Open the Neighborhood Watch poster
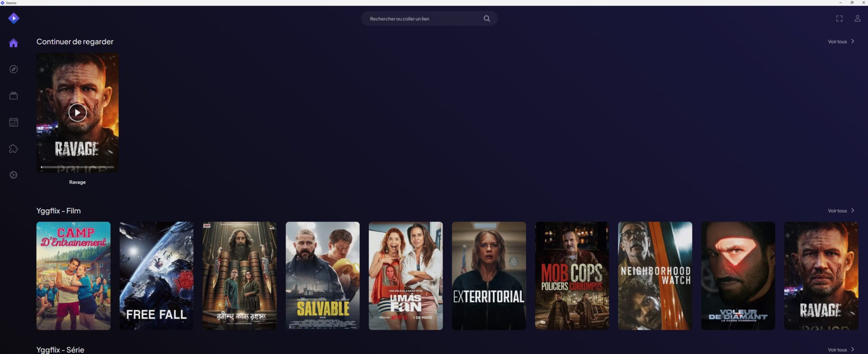This screenshot has width=868, height=354. coord(655,276)
